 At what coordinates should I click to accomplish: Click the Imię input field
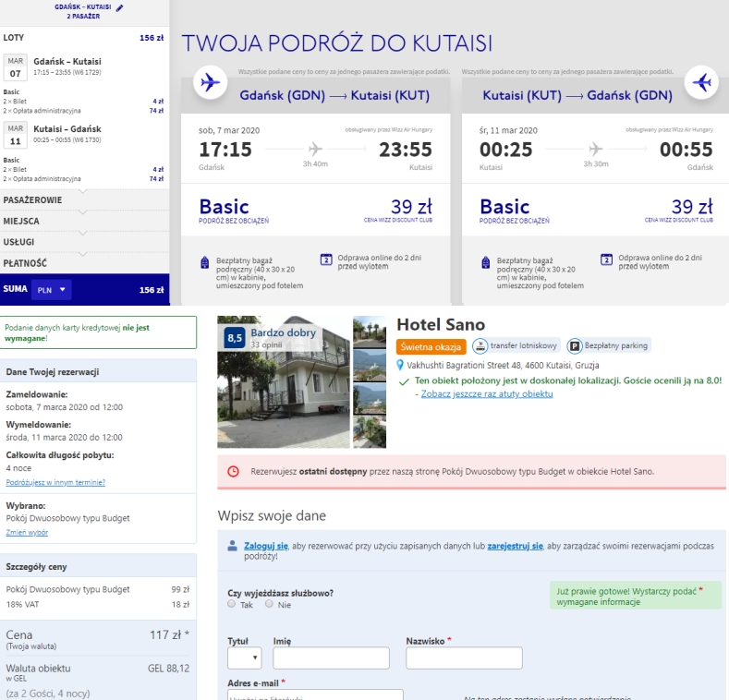(331, 658)
